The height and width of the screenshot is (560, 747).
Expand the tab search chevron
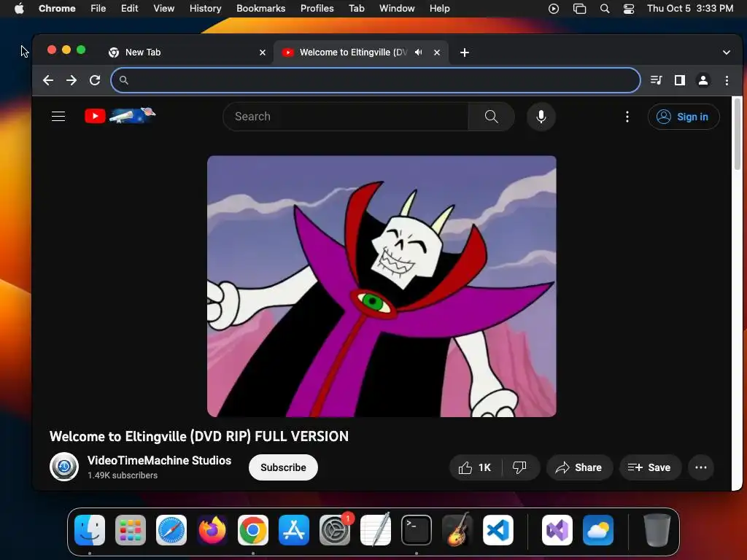pyautogui.click(x=726, y=52)
